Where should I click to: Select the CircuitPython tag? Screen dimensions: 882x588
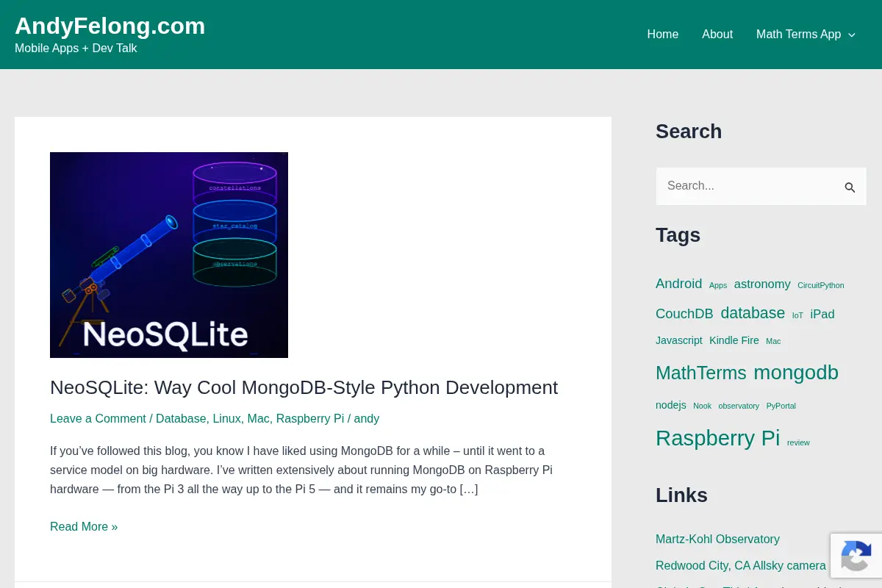point(820,285)
